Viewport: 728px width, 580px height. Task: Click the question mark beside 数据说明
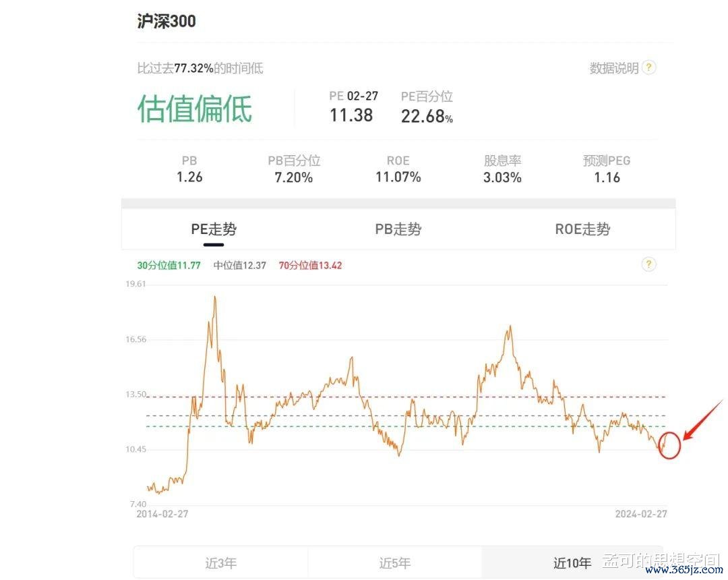pyautogui.click(x=648, y=67)
